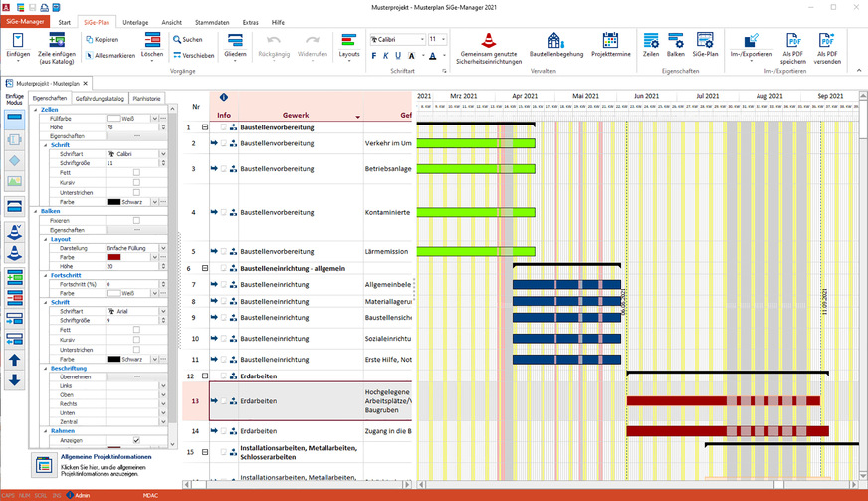Switch to the Gefährdungskatalog tab
Image resolution: width=868 pixels, height=501 pixels.
pos(100,99)
